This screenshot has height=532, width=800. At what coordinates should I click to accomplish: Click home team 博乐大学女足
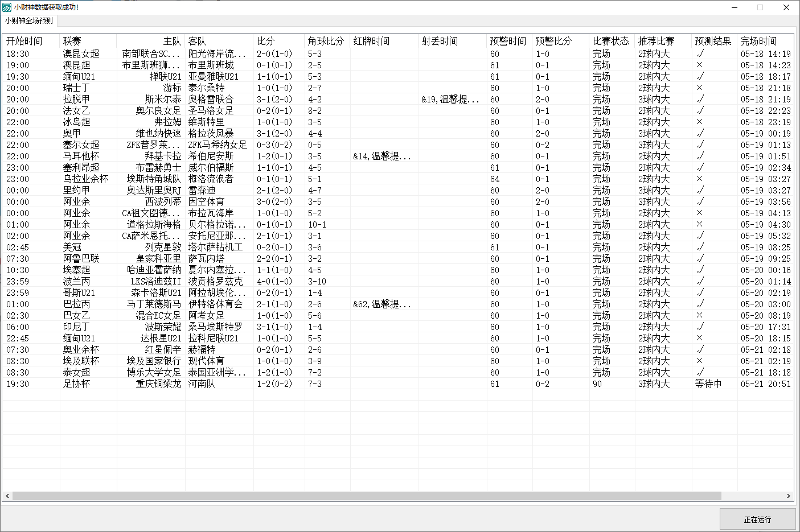[154, 372]
